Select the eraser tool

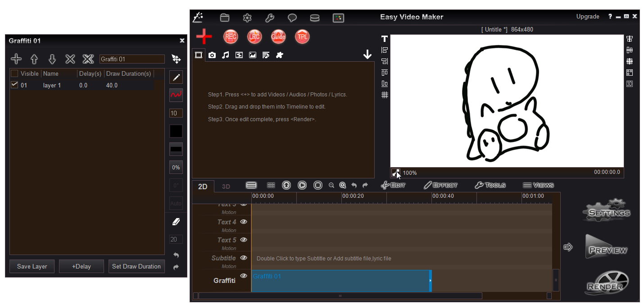[x=176, y=222]
